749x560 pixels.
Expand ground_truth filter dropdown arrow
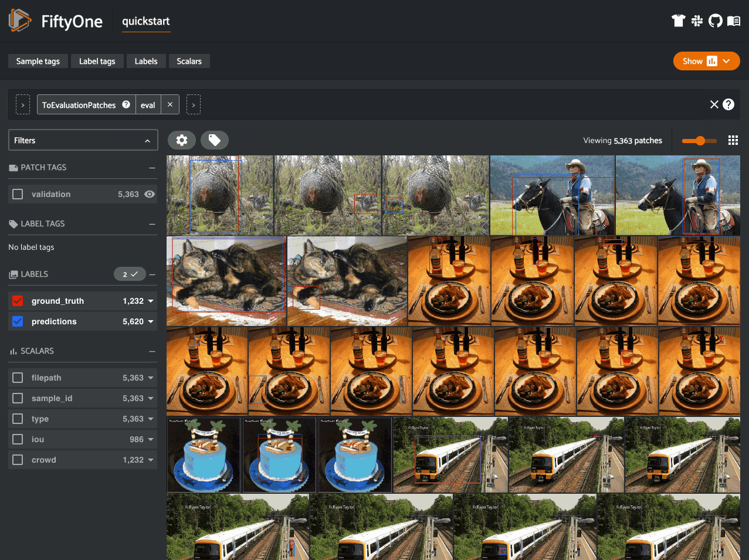151,301
